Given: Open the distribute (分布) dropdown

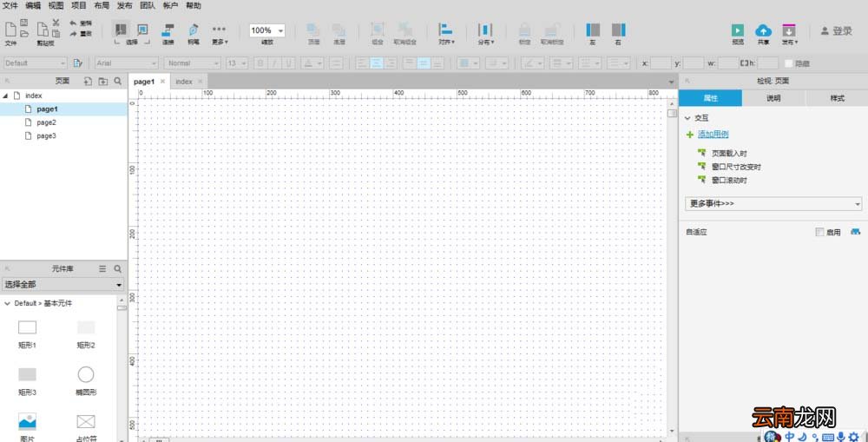Looking at the screenshot, I should pos(485,33).
